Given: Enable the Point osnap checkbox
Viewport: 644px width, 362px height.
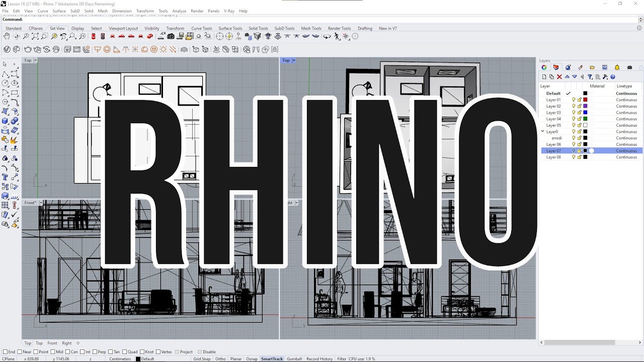Looking at the screenshot, I should [x=36, y=352].
